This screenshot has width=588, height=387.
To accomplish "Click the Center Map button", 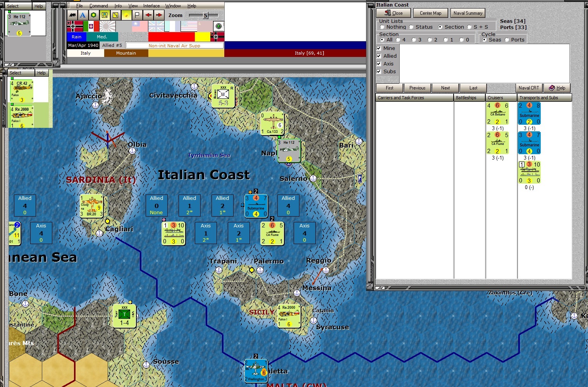I will pyautogui.click(x=430, y=13).
